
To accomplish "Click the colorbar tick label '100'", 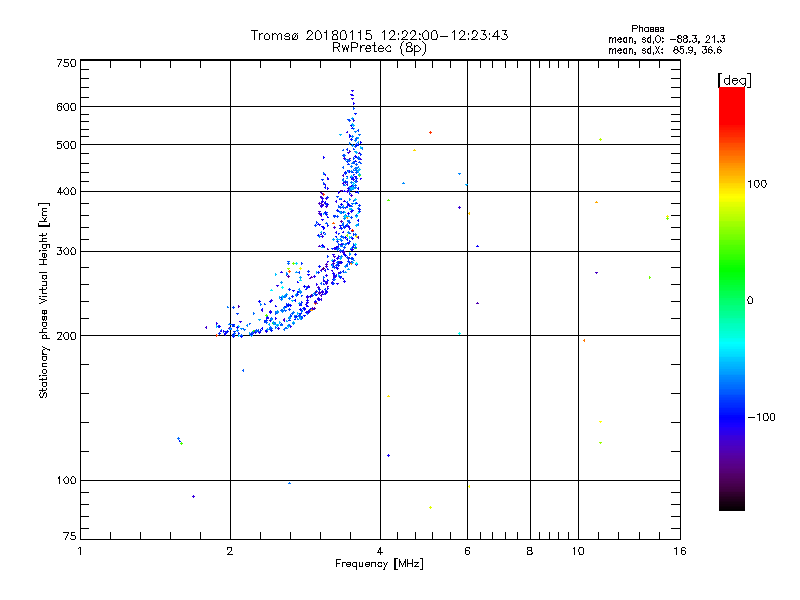I will (x=757, y=184).
